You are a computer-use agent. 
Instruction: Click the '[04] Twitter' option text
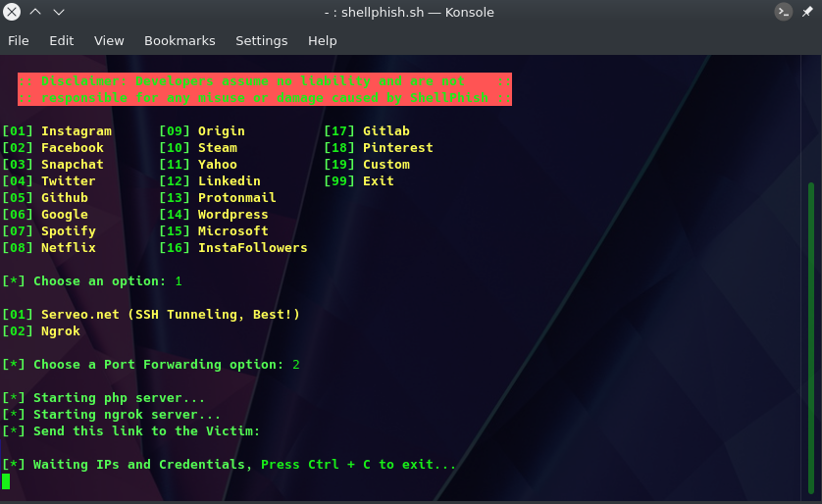49,181
